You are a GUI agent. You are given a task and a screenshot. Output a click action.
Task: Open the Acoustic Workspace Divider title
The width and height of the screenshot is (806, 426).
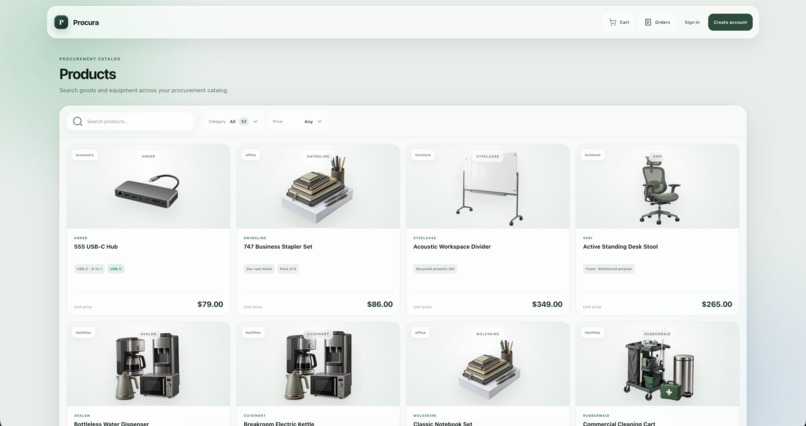(x=452, y=247)
